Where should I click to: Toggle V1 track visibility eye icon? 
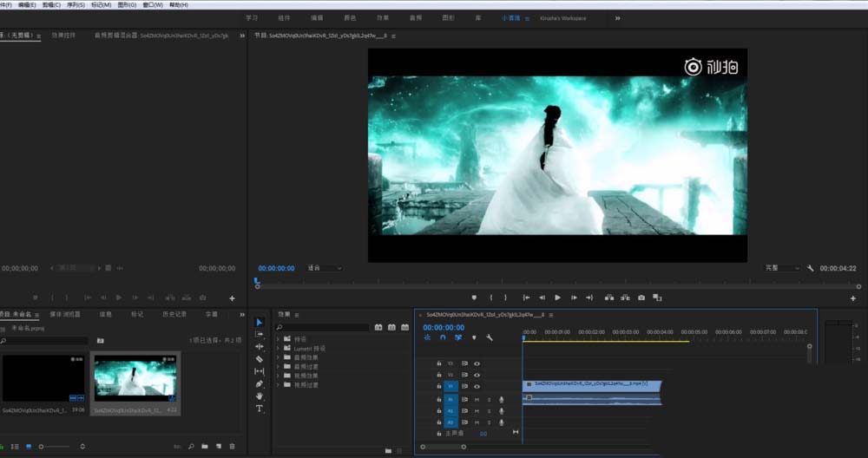tap(477, 387)
